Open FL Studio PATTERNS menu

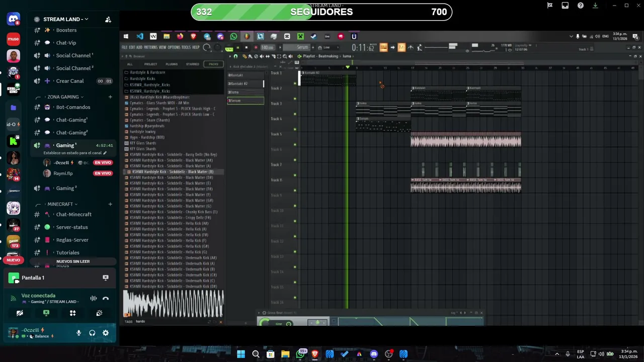(x=150, y=47)
